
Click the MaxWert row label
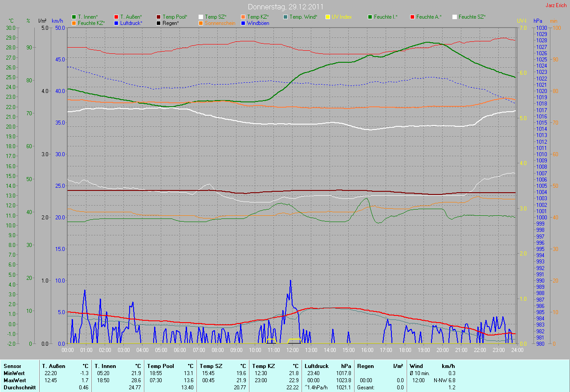tap(14, 380)
